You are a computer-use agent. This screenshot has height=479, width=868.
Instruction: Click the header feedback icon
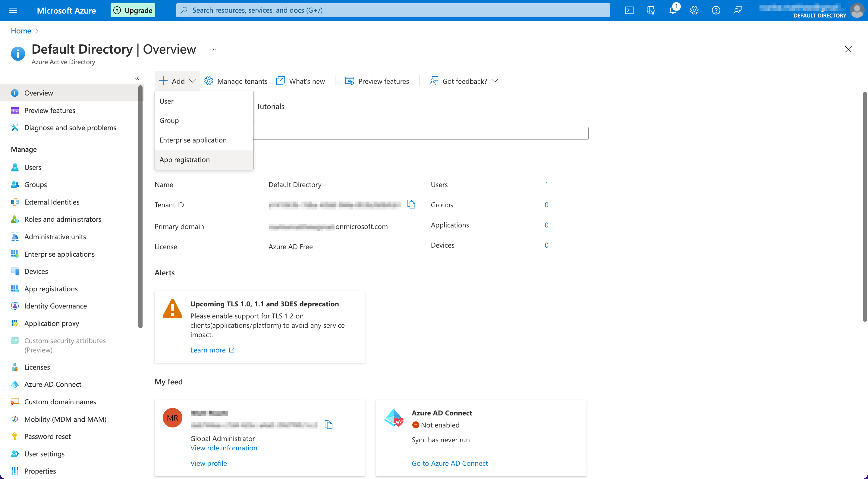(x=737, y=11)
